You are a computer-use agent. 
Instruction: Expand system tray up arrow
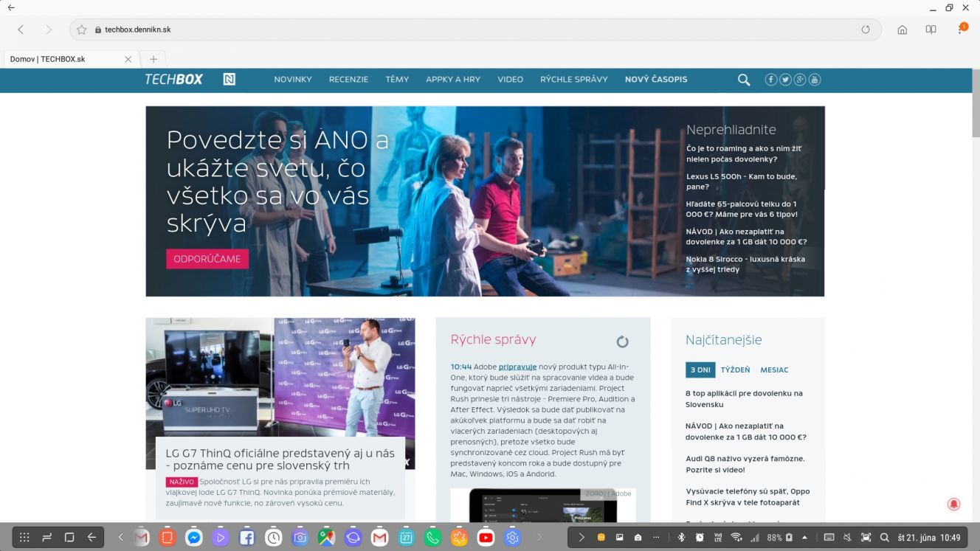tap(804, 538)
